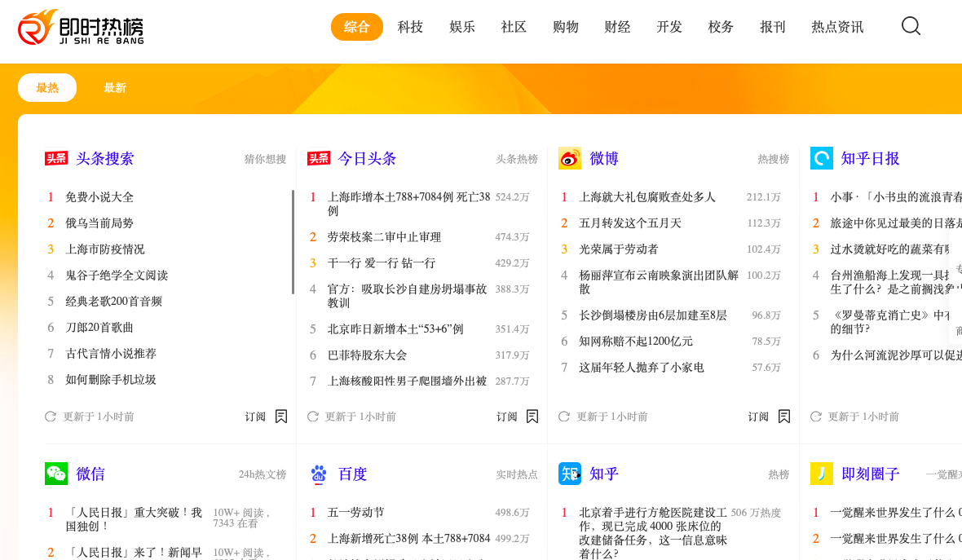Viewport: 962px width, 560px height.
Task: Open the 今日头条 title link
Action: (367, 158)
